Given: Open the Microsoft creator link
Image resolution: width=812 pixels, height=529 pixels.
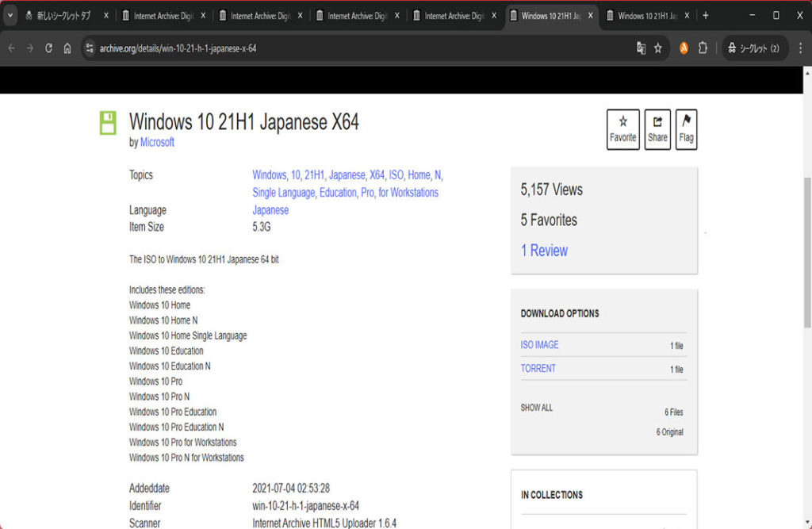Looking at the screenshot, I should 157,143.
